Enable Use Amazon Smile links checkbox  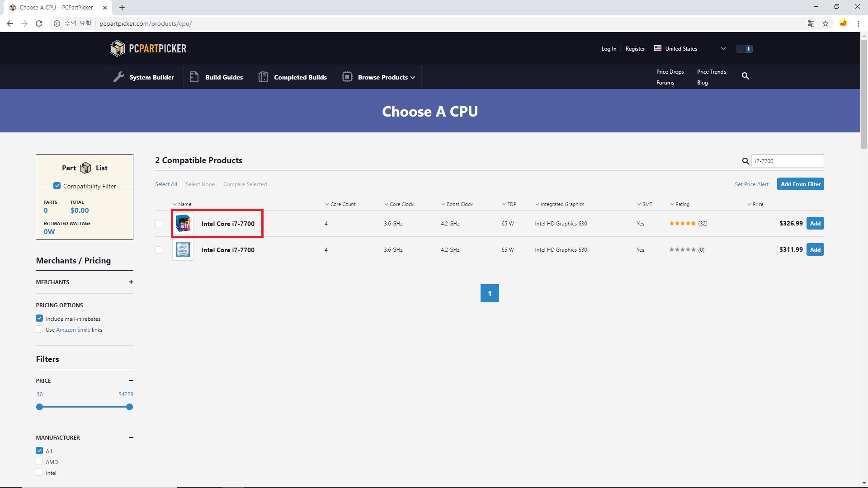click(39, 329)
